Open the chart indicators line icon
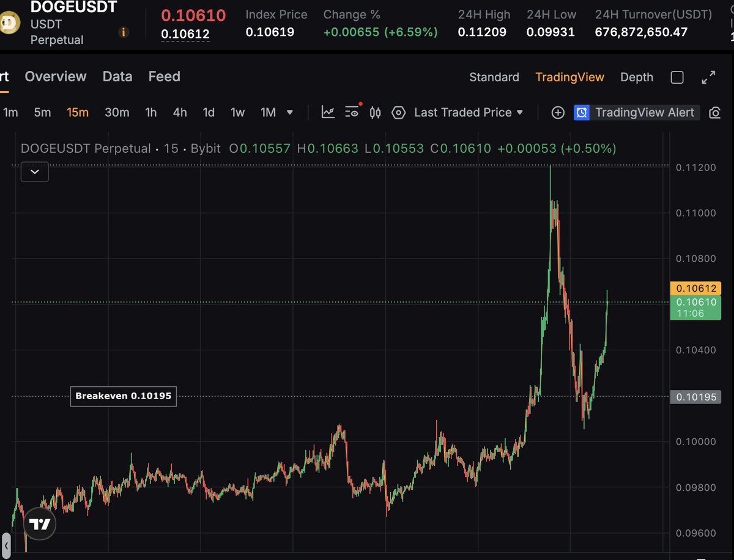 [x=328, y=112]
